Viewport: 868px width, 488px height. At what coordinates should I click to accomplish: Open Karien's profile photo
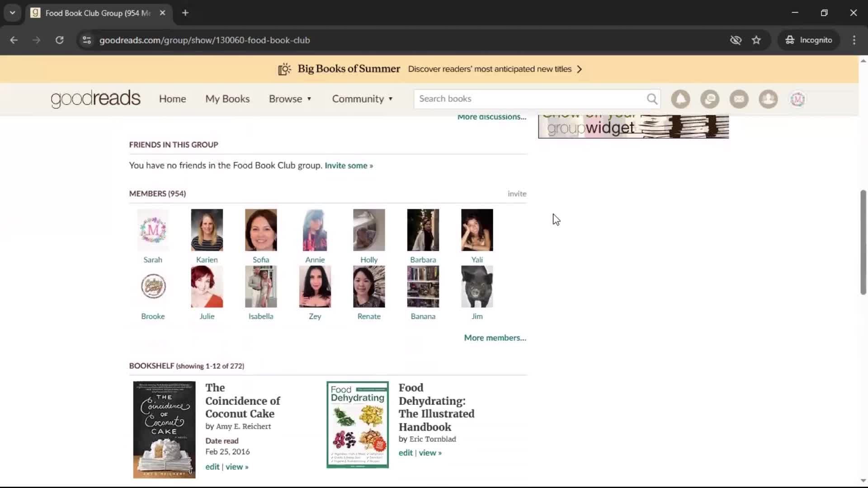pos(207,230)
